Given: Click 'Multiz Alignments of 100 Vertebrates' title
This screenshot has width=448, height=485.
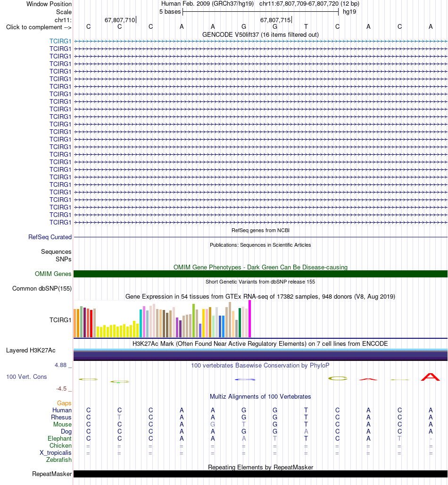Looking at the screenshot, I should (260, 396).
